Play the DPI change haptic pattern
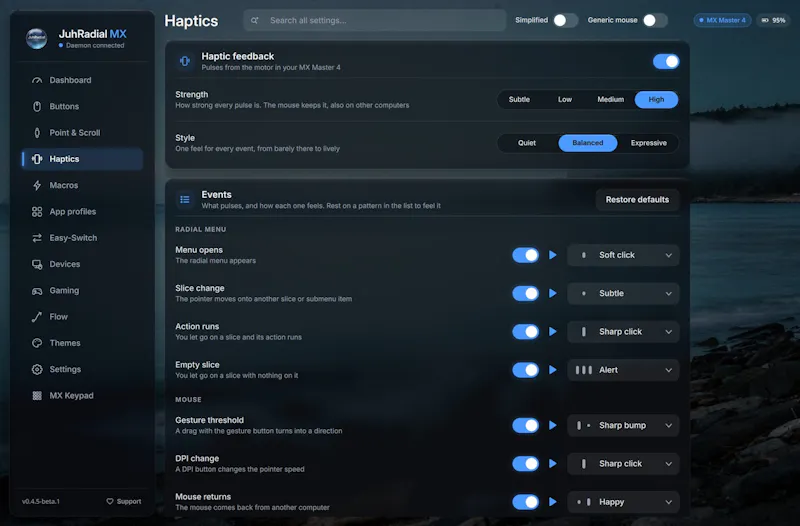The height and width of the screenshot is (526, 800). tap(553, 464)
